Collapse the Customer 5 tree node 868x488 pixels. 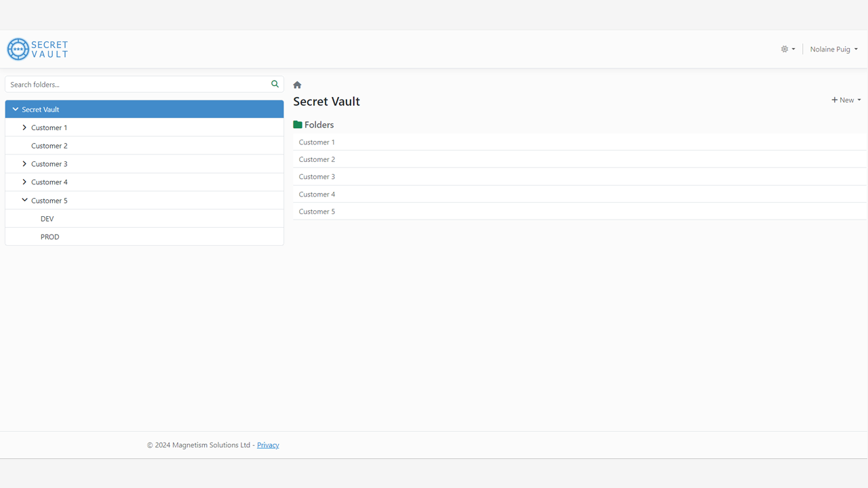pyautogui.click(x=24, y=201)
